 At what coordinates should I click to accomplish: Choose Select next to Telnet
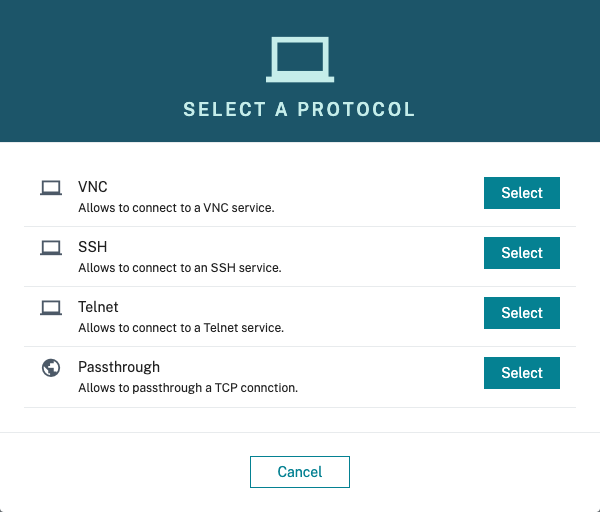tap(521, 313)
